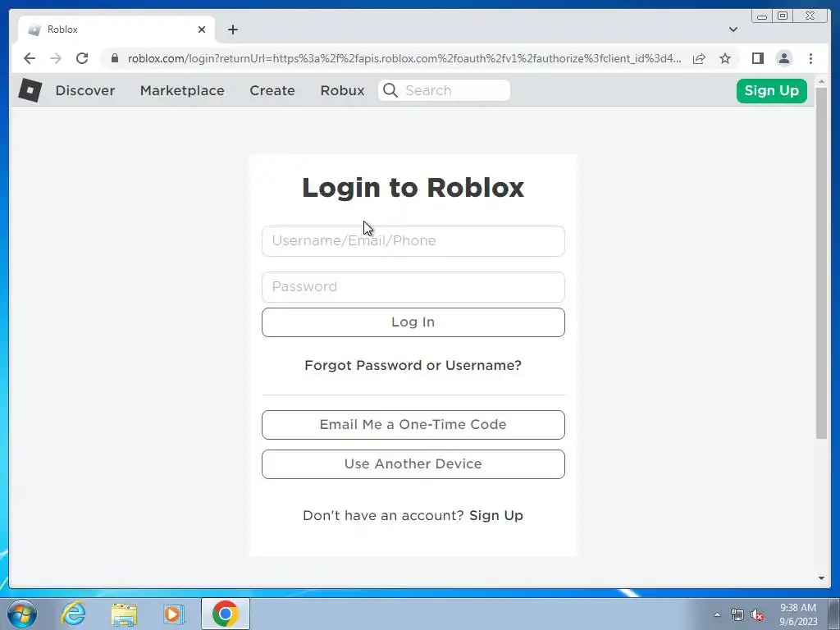Close the Roblox tab

(202, 30)
